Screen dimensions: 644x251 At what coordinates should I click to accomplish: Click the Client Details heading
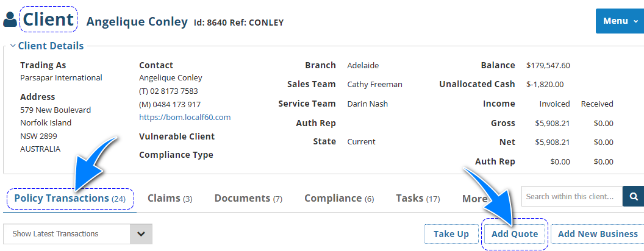click(x=51, y=46)
